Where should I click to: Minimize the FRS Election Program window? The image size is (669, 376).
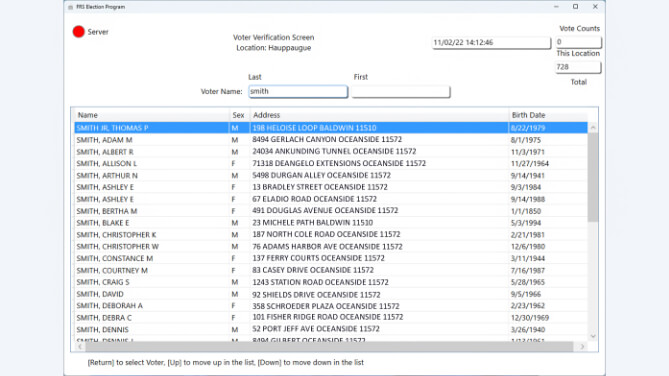556,7
